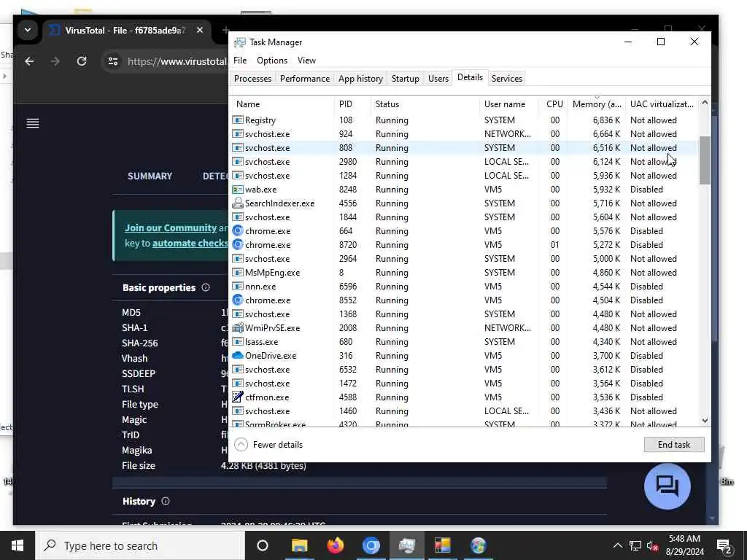Screen dimensions: 747x560
Task: Click the chrome.exe icon with PID 664
Action: point(237,231)
